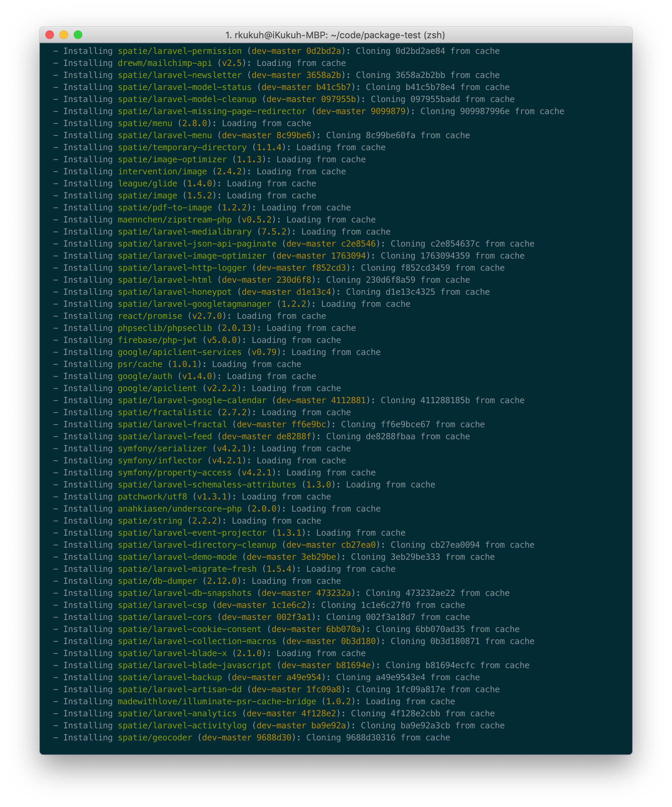Image resolution: width=672 pixels, height=807 pixels.
Task: Click the 'psr/cache' package
Action: coord(140,364)
